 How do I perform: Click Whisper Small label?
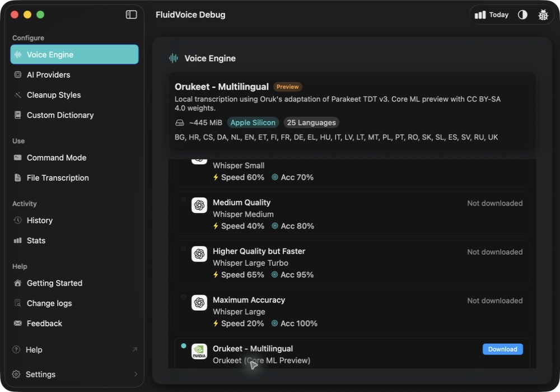(x=239, y=166)
